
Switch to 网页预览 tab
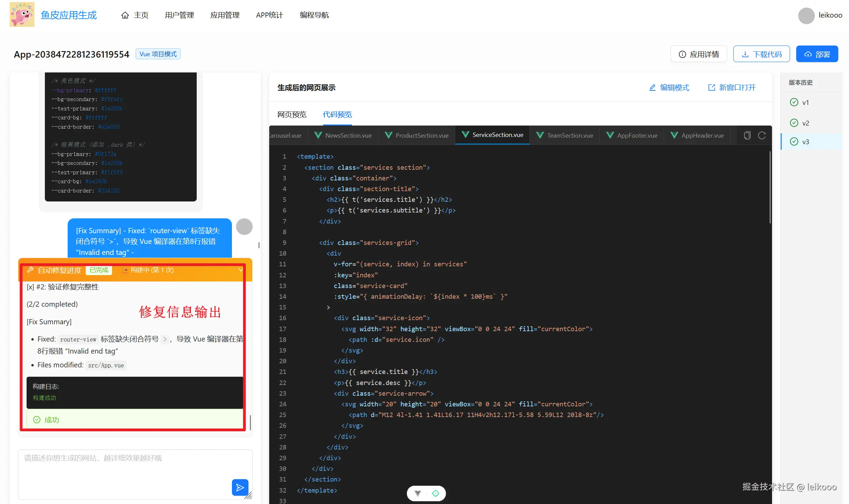point(292,115)
